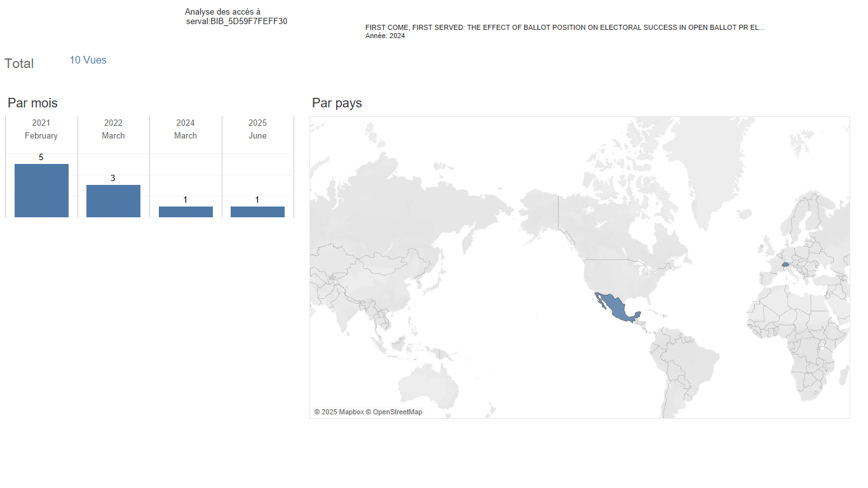The height and width of the screenshot is (488, 868).
Task: Click the '2022' year column header
Action: [113, 123]
